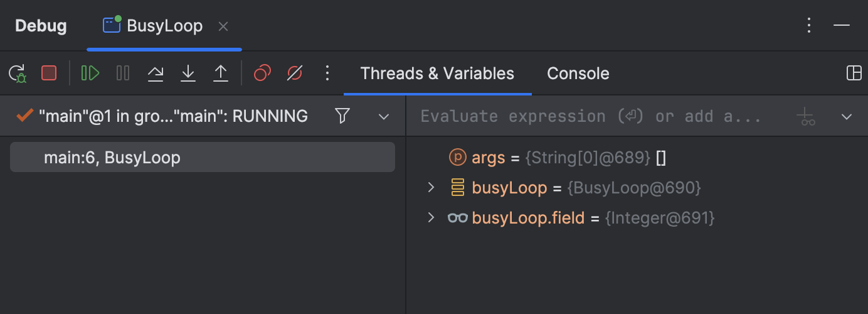Rerun the BusyLoop debug session
The width and height of the screenshot is (868, 314).
pyautogui.click(x=17, y=73)
